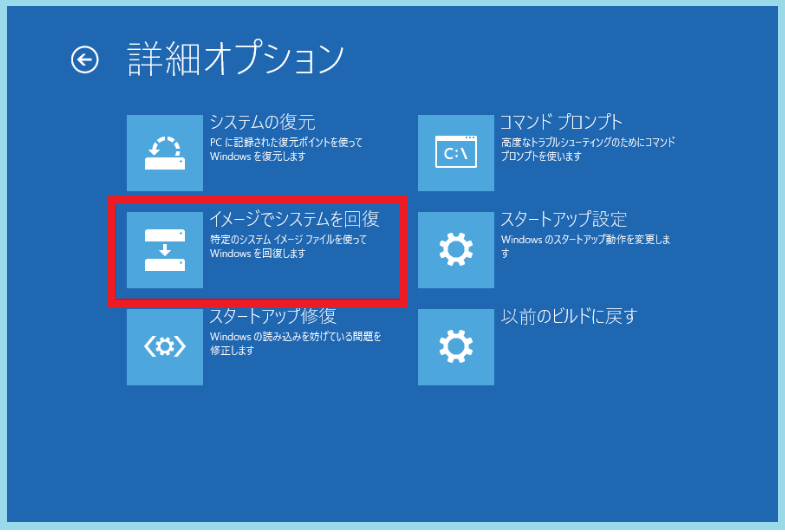Select the イメージでシステムを回復 title text
This screenshot has height=532, width=785.
[294, 219]
